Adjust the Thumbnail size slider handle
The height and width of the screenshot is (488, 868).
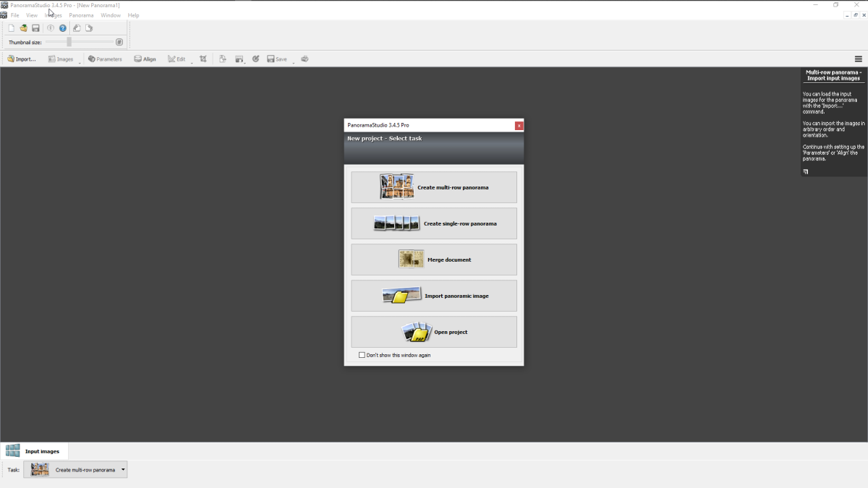click(x=69, y=42)
